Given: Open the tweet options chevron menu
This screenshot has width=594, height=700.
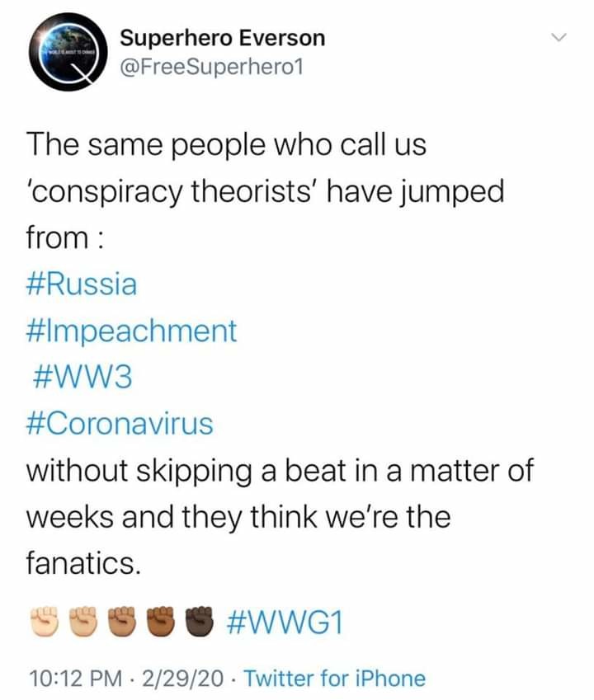Looking at the screenshot, I should point(559,37).
